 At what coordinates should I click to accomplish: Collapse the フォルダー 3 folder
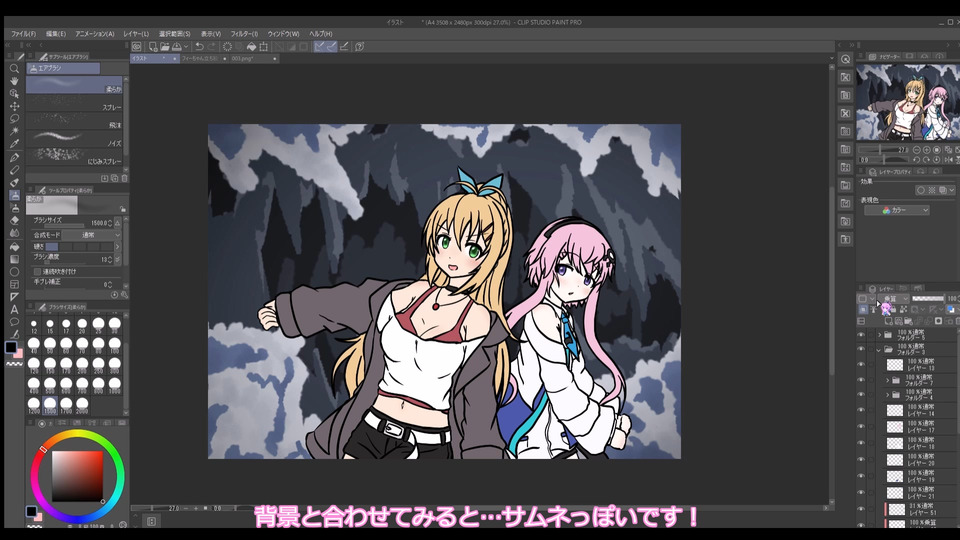pyautogui.click(x=880, y=350)
